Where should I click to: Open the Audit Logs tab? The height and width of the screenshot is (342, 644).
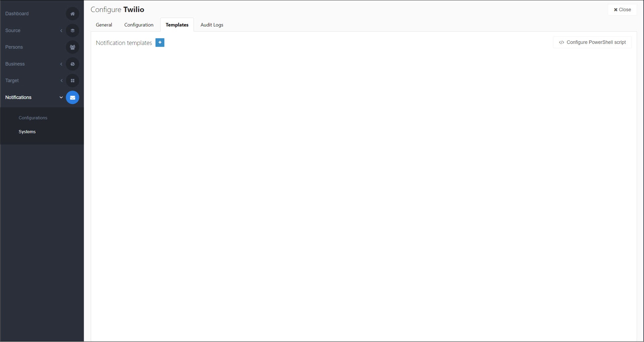(212, 25)
